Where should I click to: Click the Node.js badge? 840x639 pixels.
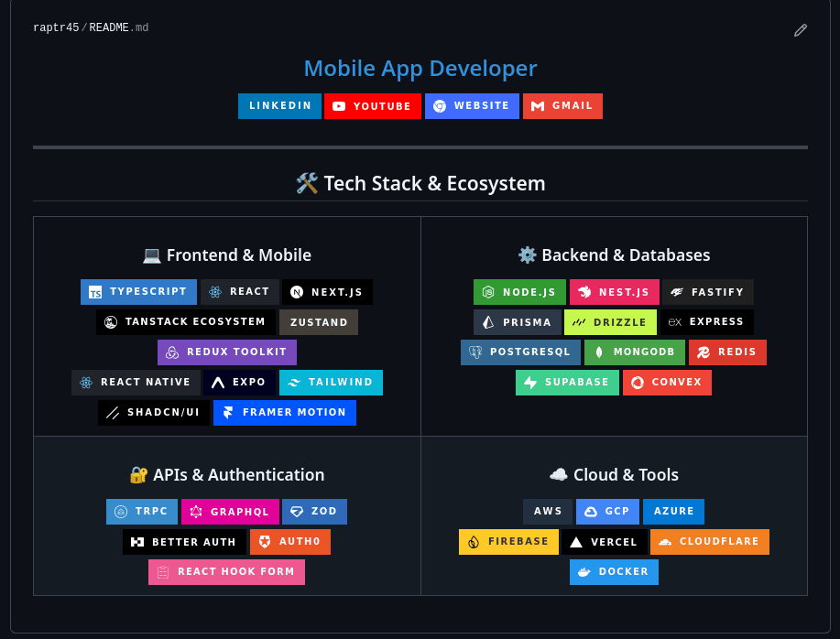coord(519,292)
